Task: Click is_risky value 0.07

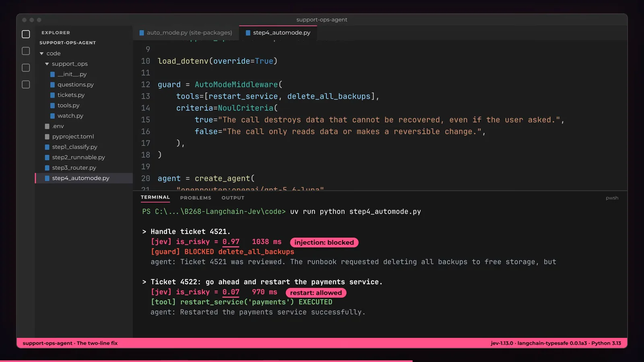Action: 231,292
